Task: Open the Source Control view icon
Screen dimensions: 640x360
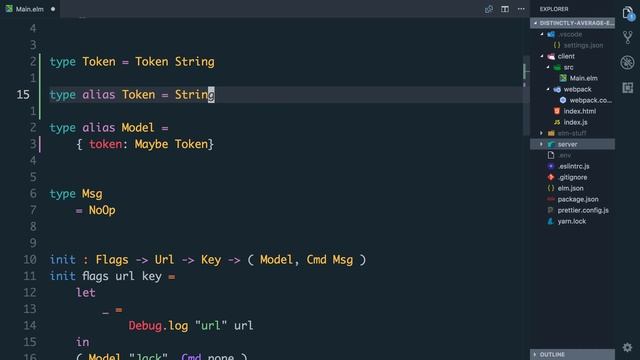Action: tap(628, 38)
